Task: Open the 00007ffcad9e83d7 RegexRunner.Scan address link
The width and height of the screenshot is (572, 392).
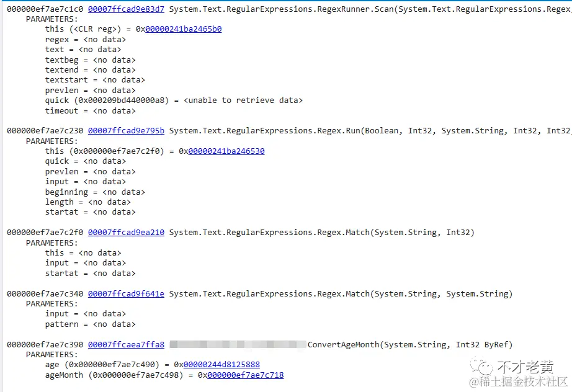Action: click(126, 9)
